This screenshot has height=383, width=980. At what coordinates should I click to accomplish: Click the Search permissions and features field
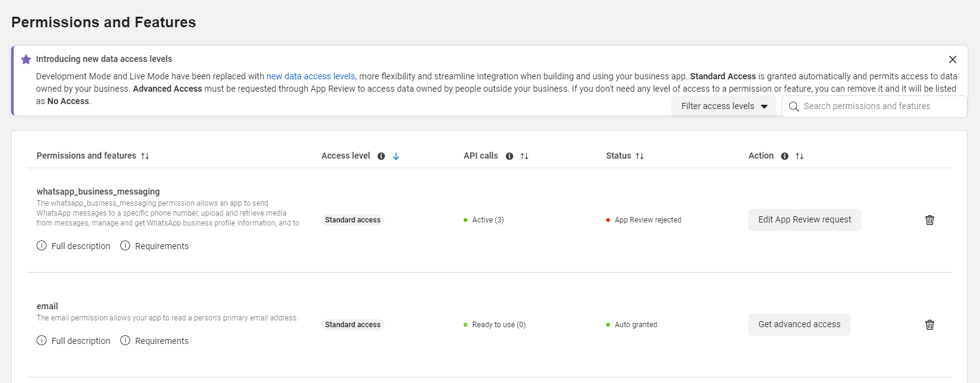875,106
